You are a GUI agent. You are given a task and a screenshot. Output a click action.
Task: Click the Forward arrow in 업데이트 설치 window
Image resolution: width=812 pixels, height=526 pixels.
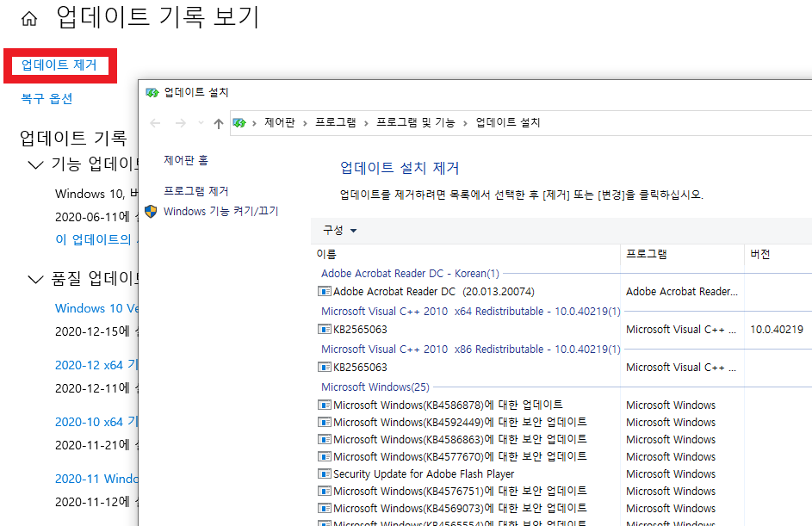coord(180,123)
